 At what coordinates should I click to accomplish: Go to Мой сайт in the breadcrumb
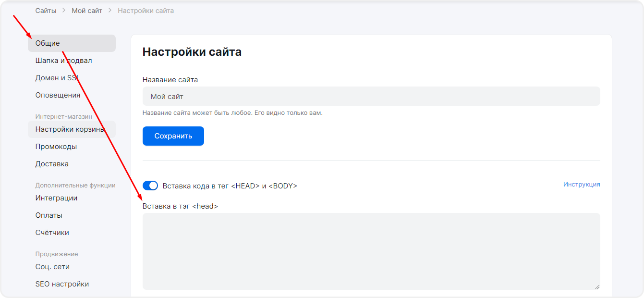coord(87,11)
